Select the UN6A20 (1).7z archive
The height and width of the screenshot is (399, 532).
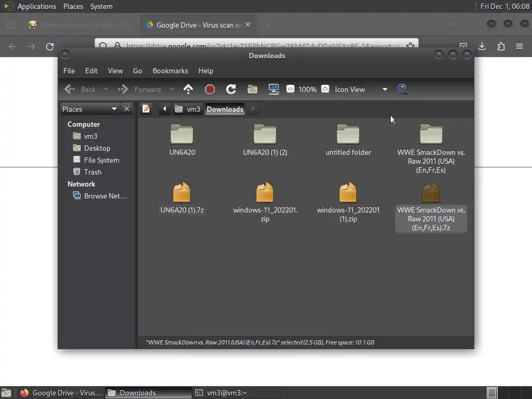[x=182, y=198]
